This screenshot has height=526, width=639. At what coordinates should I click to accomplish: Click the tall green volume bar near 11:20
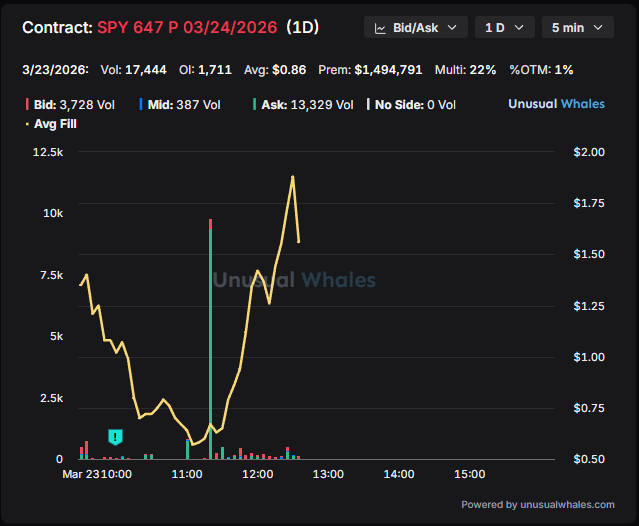[x=210, y=342]
